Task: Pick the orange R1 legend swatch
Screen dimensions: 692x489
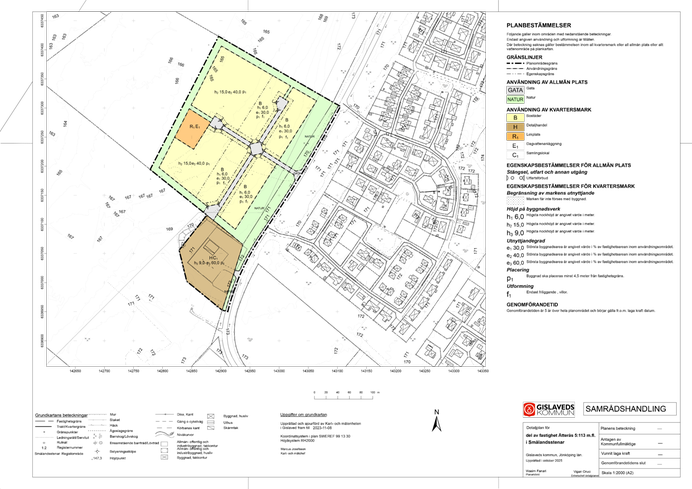Action: [x=515, y=136]
